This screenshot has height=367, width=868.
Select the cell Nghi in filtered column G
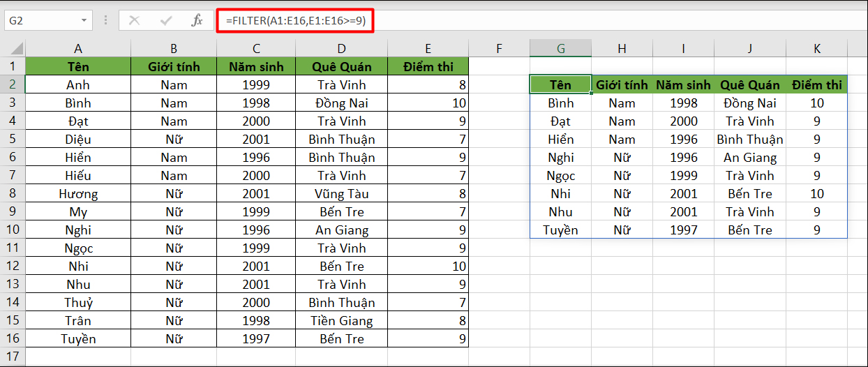click(x=560, y=157)
